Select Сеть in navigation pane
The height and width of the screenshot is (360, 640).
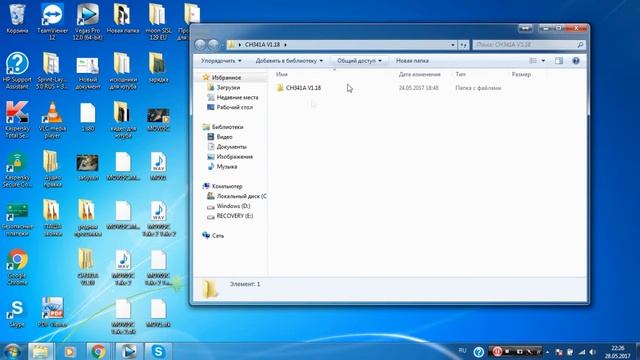tap(218, 236)
